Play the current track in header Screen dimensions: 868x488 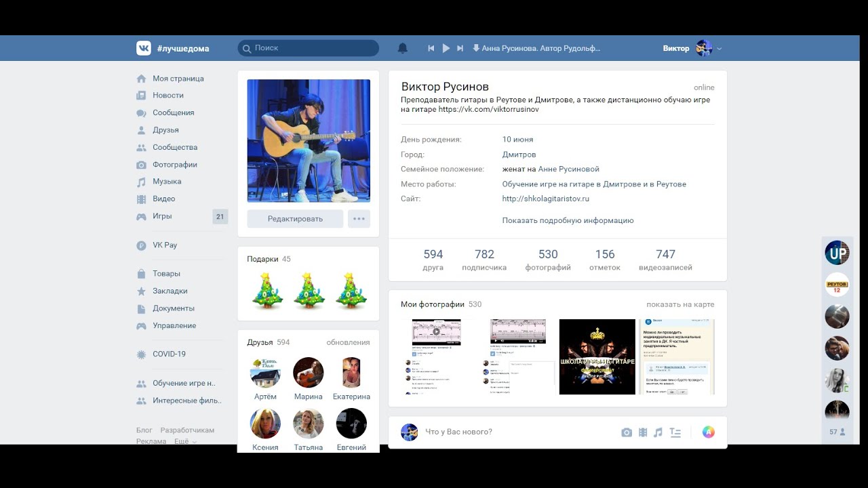[x=446, y=48]
